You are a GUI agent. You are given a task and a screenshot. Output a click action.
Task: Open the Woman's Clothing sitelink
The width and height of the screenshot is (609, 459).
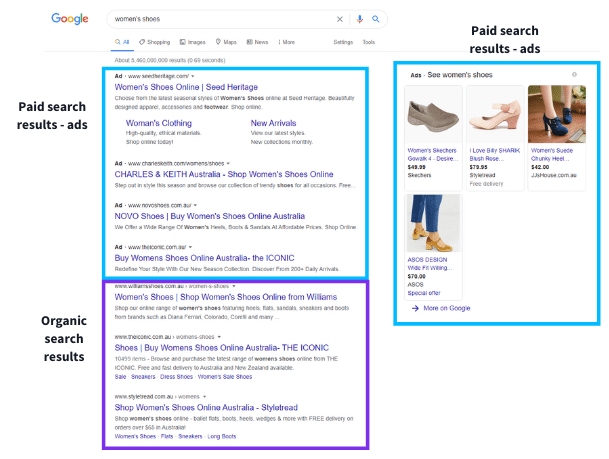[x=157, y=123]
